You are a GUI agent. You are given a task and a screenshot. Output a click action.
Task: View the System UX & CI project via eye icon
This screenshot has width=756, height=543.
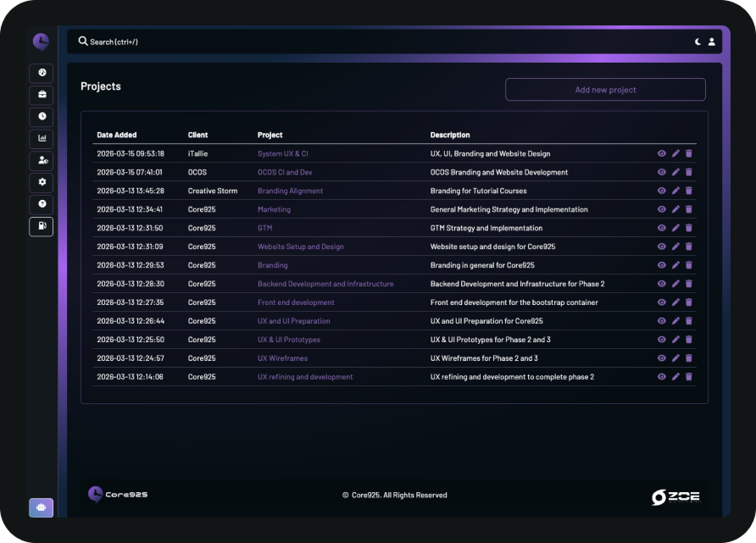point(662,154)
